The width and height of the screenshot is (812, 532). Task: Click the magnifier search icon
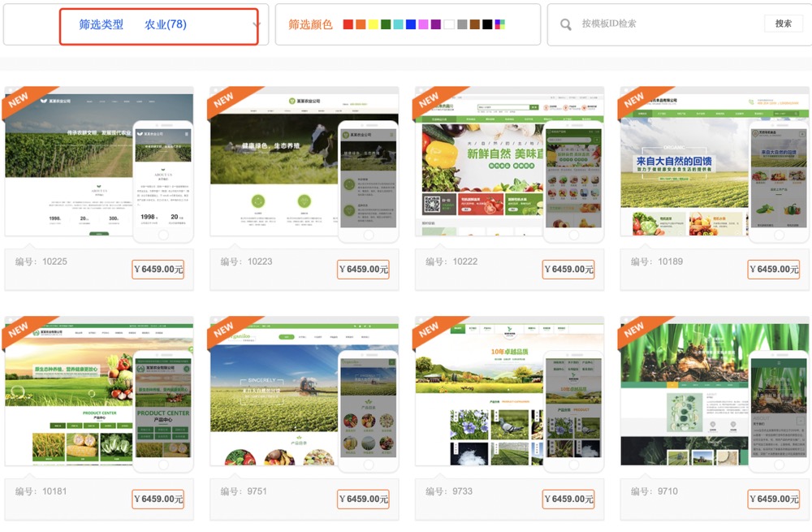565,24
